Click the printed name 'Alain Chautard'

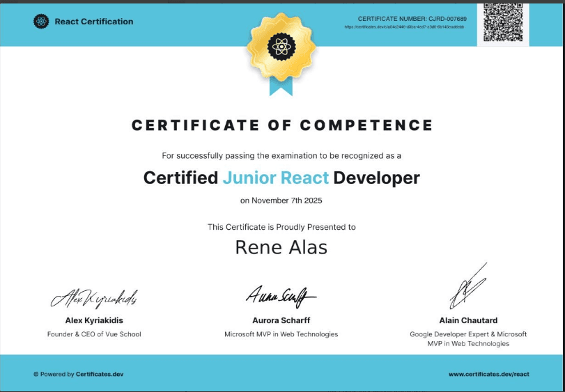(x=468, y=320)
